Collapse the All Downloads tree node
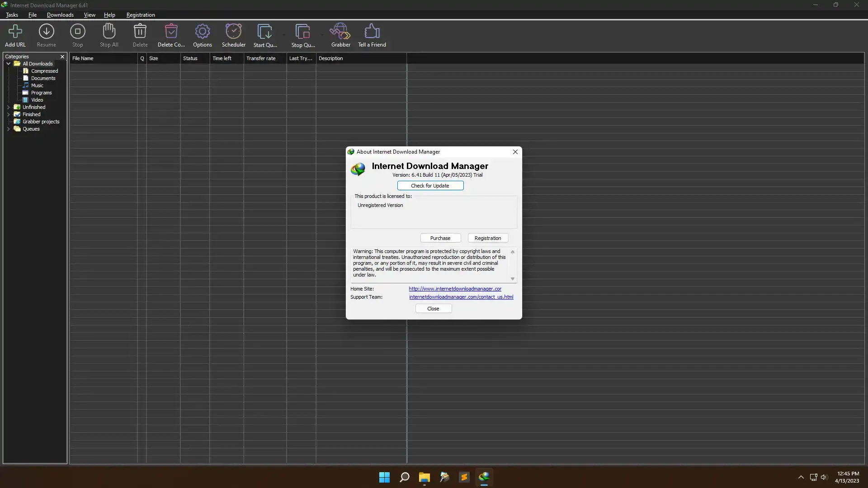The image size is (868, 488). 8,64
